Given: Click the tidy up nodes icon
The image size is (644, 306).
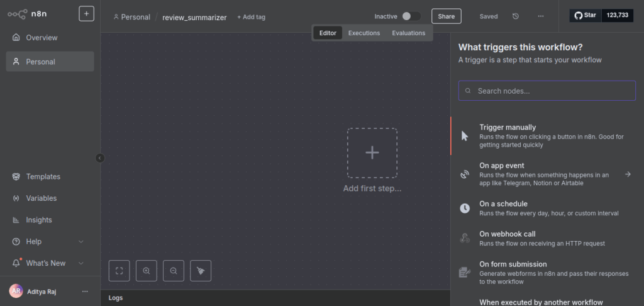Looking at the screenshot, I should (x=201, y=271).
